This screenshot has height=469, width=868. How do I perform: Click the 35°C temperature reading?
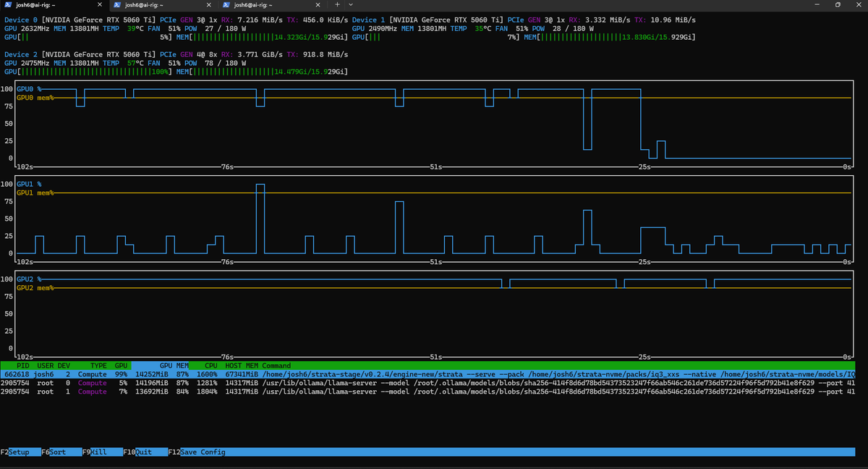(483, 28)
